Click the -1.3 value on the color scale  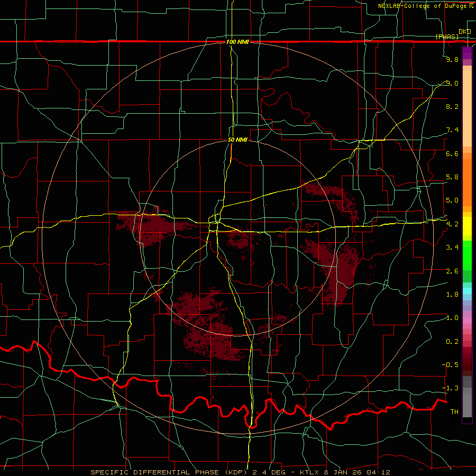click(450, 388)
